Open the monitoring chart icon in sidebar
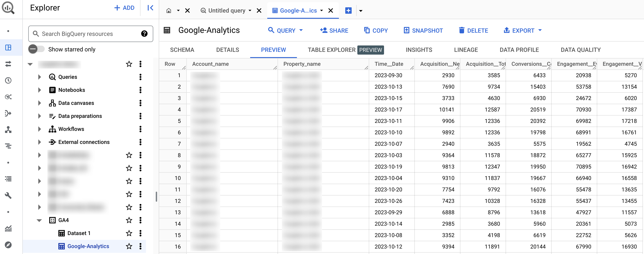Viewport: 644px width, 254px height. [x=8, y=228]
